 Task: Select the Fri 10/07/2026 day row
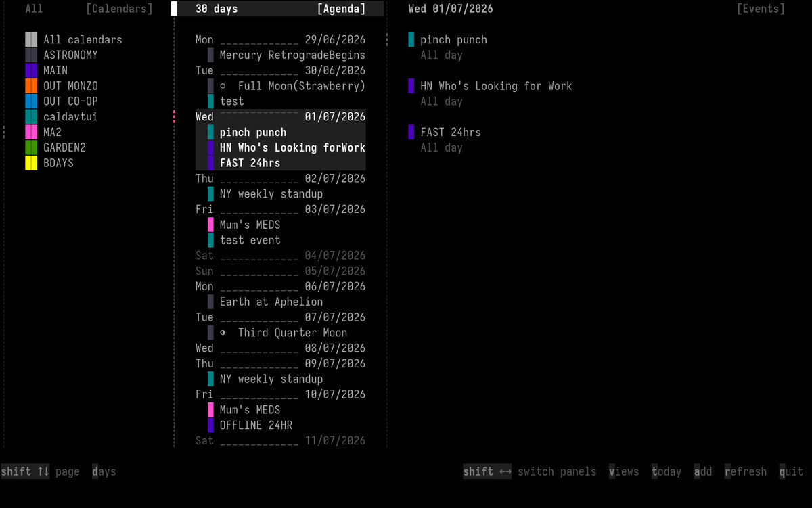tap(280, 394)
